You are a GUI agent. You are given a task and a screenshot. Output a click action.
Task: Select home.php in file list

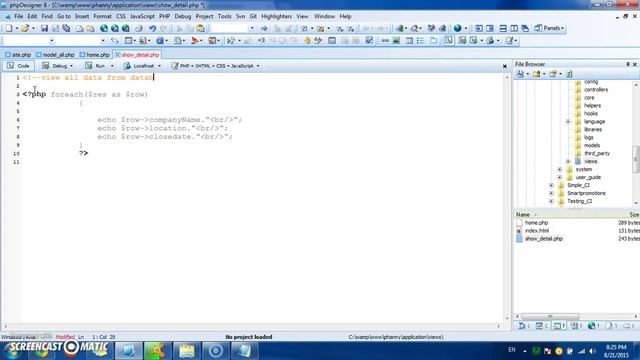(536, 223)
